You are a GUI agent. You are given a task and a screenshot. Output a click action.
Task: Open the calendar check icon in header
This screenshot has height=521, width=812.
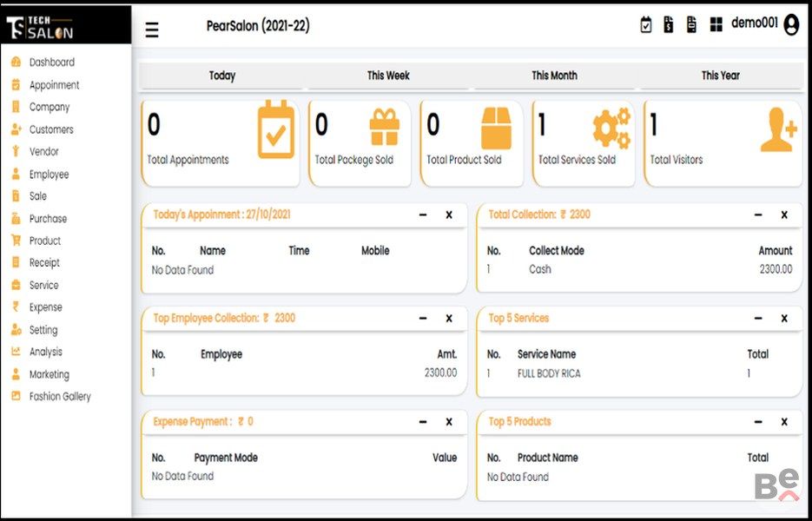point(645,25)
